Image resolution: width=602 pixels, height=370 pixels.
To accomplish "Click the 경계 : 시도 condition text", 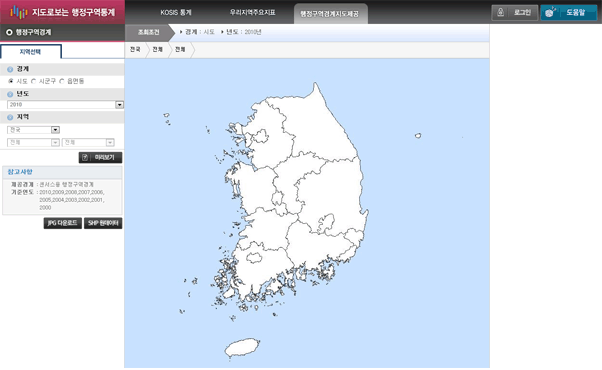I will (200, 32).
